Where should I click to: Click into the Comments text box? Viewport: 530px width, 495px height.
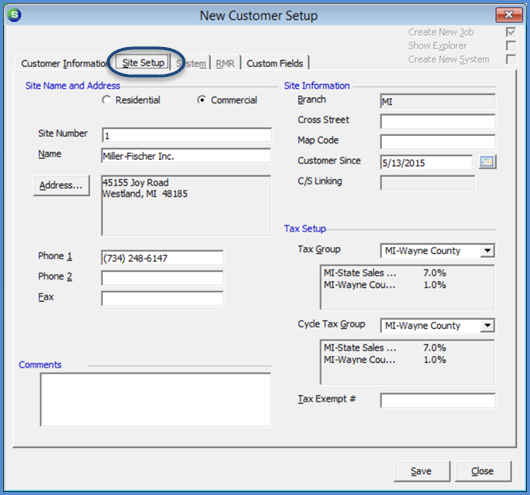pos(155,399)
